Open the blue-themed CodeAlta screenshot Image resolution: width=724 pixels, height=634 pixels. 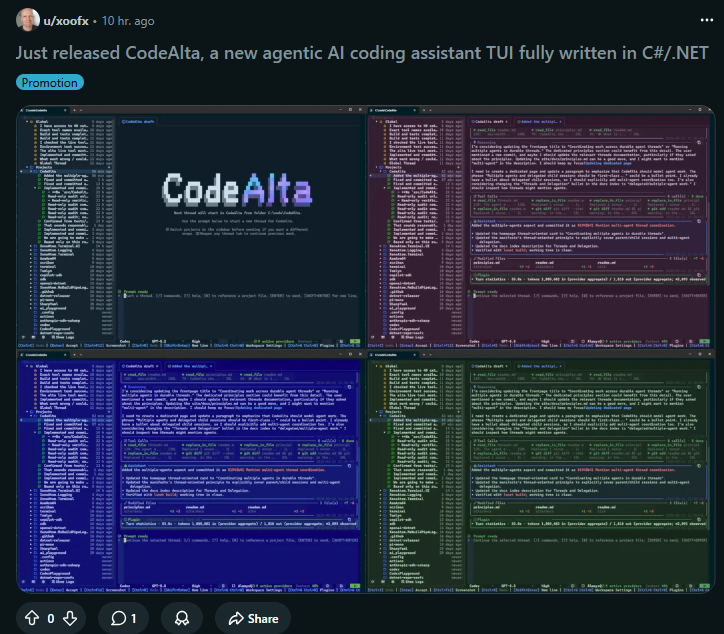[191, 471]
